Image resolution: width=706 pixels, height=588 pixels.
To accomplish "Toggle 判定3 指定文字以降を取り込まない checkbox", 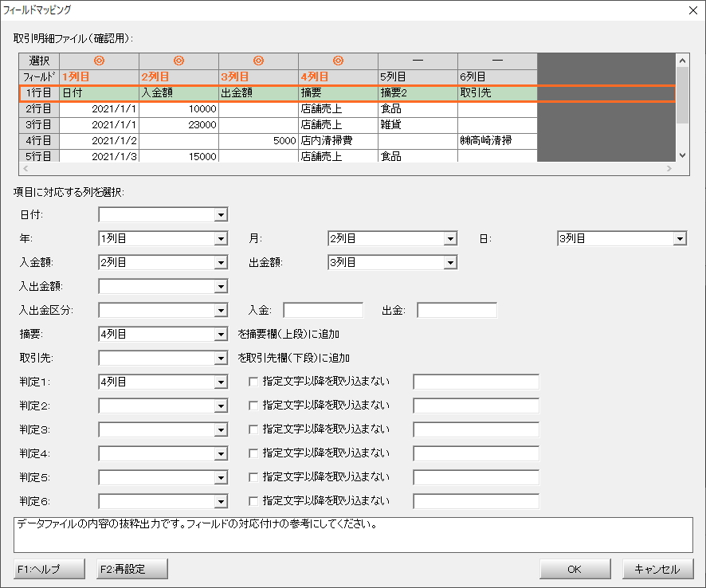I will 253,429.
